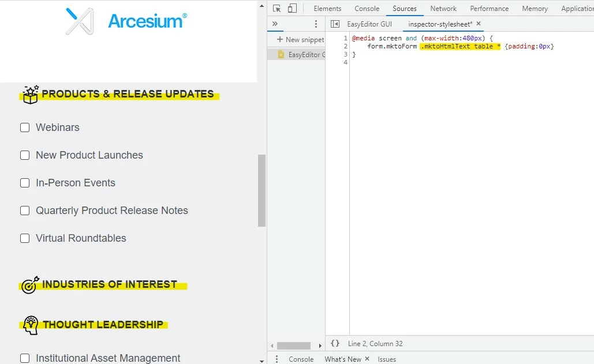Viewport: 594px width, 364px height.
Task: Click the page scrollbar down arrow
Action: pos(261,361)
